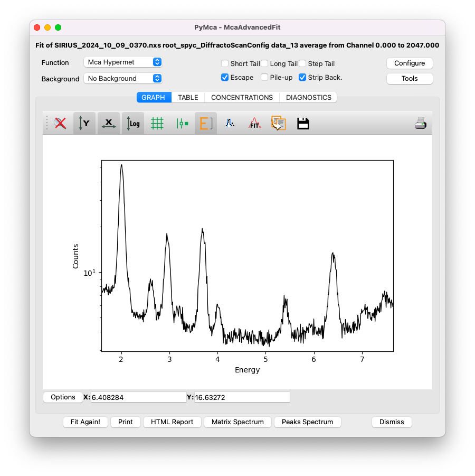Click the floppy disk save icon

303,123
